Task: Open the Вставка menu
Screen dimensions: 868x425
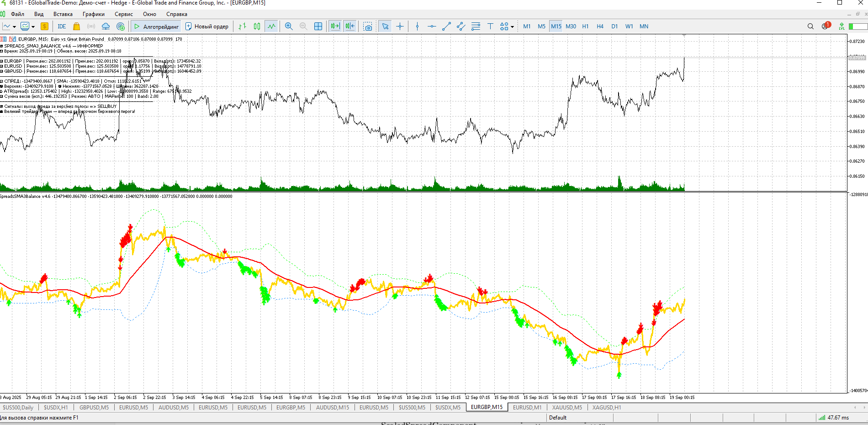Action: pos(63,14)
